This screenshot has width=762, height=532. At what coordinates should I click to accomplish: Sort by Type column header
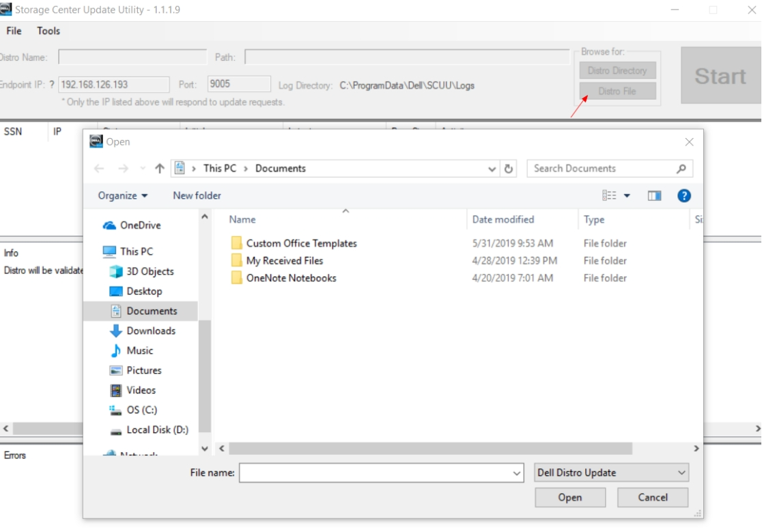coord(594,220)
